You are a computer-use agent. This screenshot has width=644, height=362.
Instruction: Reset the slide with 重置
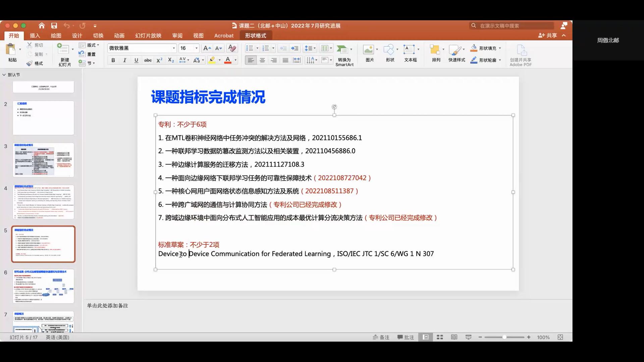[87, 54]
